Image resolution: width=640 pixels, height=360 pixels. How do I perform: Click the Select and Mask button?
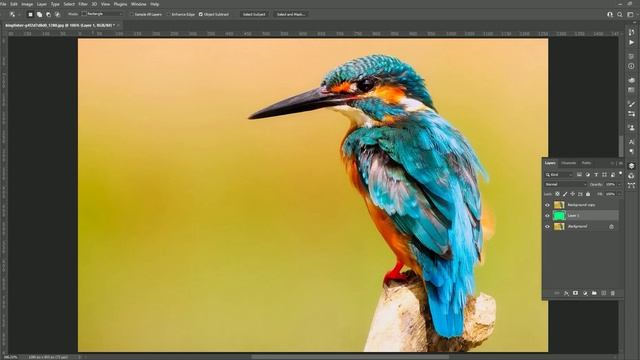pyautogui.click(x=291, y=14)
